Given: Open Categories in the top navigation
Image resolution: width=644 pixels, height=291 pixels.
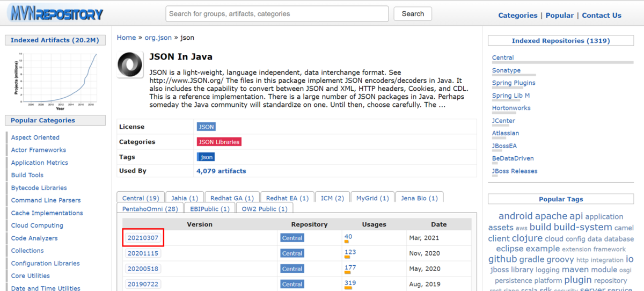Looking at the screenshot, I should pos(517,16).
